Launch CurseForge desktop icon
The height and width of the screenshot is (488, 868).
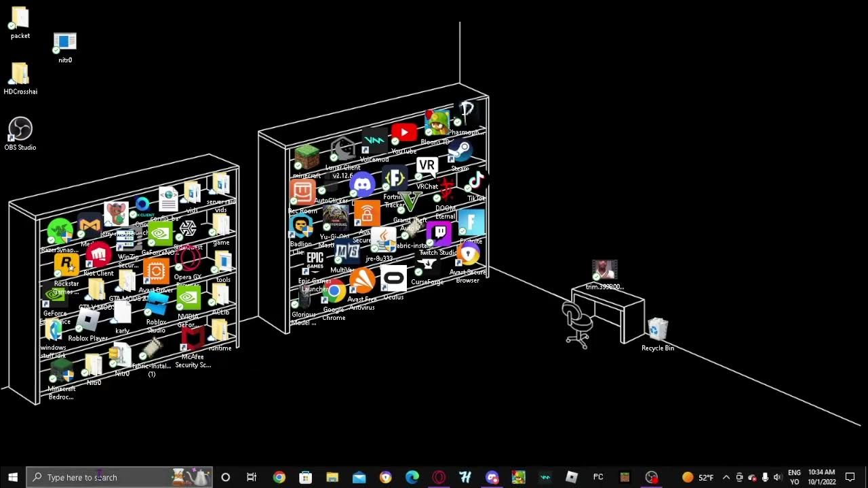coord(427,270)
